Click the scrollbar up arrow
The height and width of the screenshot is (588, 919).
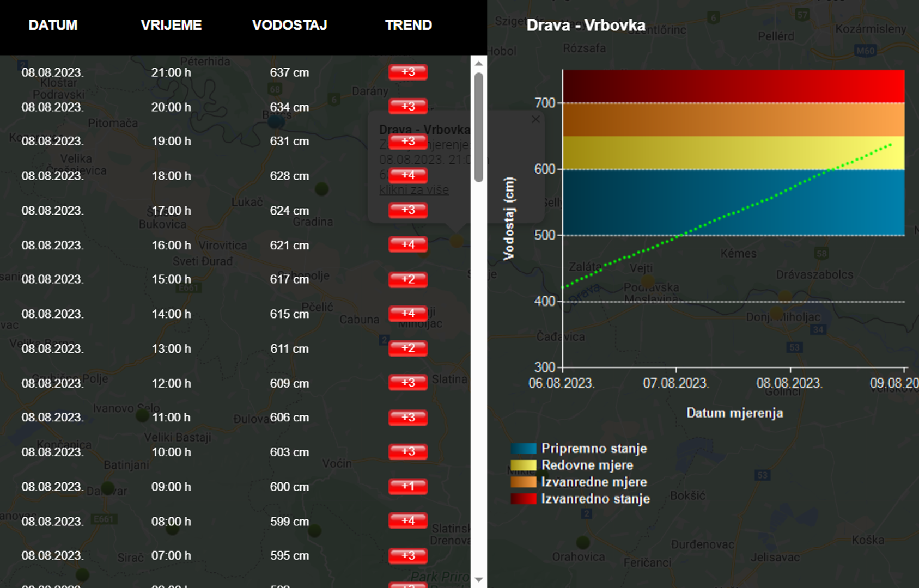click(x=479, y=63)
